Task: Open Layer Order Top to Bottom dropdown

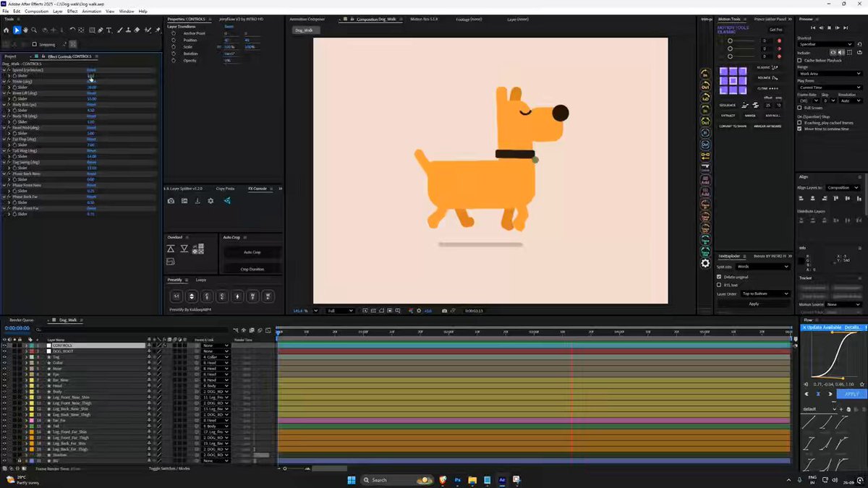Action: point(765,294)
